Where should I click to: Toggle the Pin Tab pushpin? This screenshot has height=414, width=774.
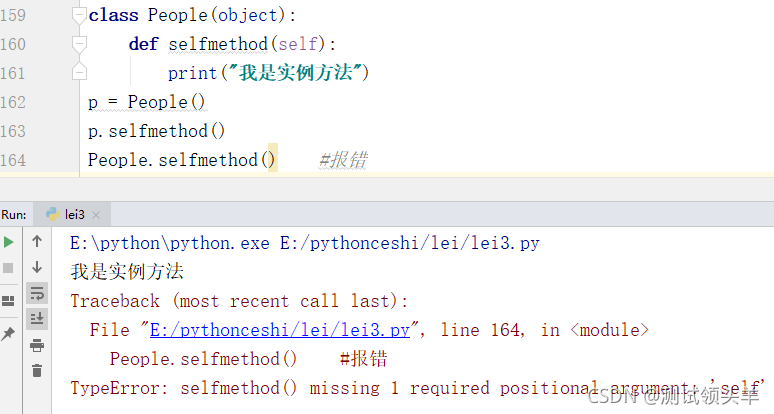(x=8, y=333)
